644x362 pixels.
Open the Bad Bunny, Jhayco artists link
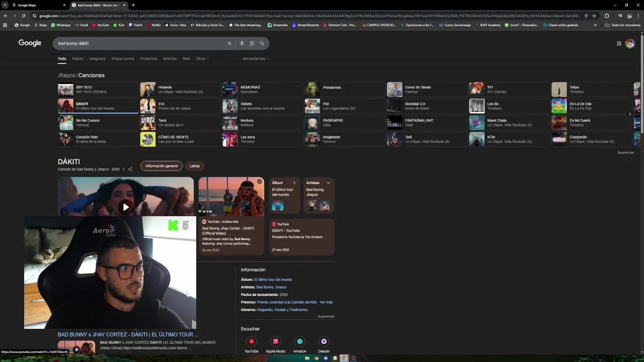271,287
